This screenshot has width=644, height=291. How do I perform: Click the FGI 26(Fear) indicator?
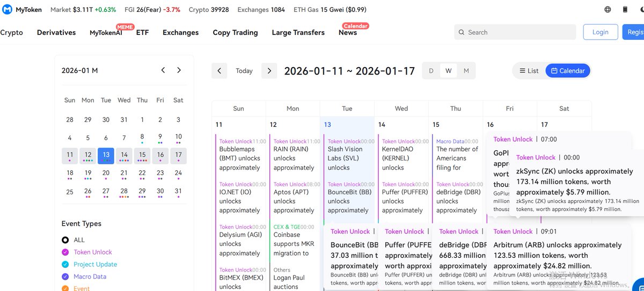point(153,10)
